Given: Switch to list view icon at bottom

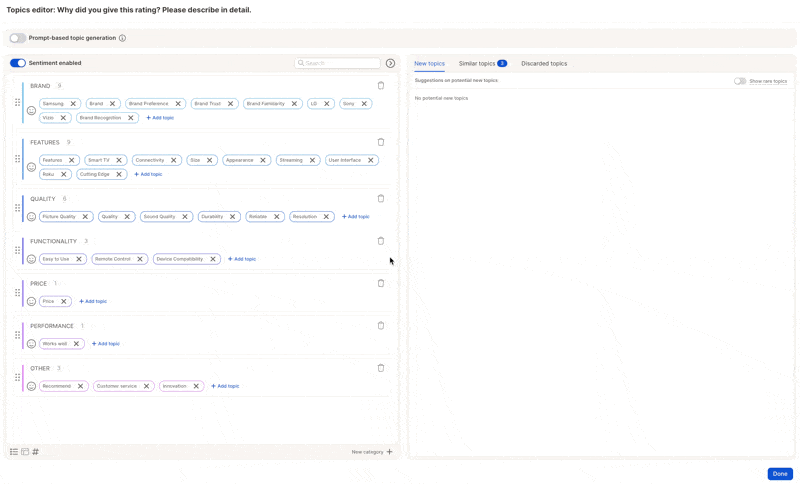Looking at the screenshot, I should pos(14,451).
